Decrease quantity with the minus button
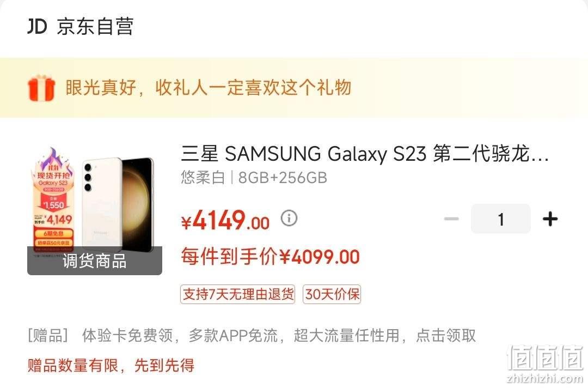 [x=451, y=219]
